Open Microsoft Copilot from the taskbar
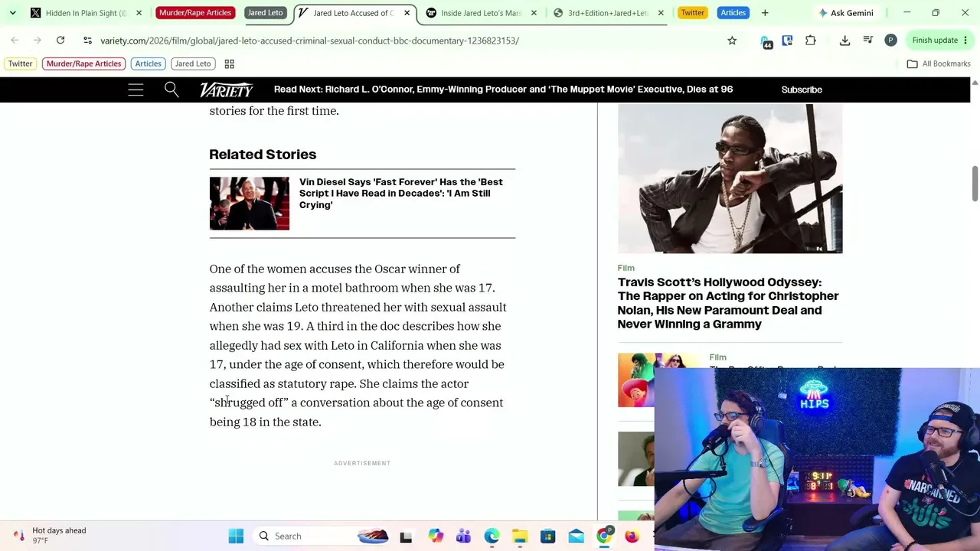The width and height of the screenshot is (980, 551). 436,536
